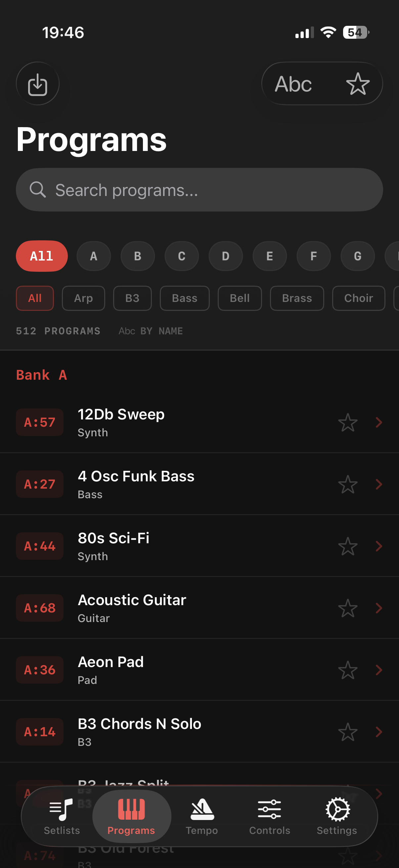Filter programs by Choir category
The image size is (399, 868).
(358, 298)
